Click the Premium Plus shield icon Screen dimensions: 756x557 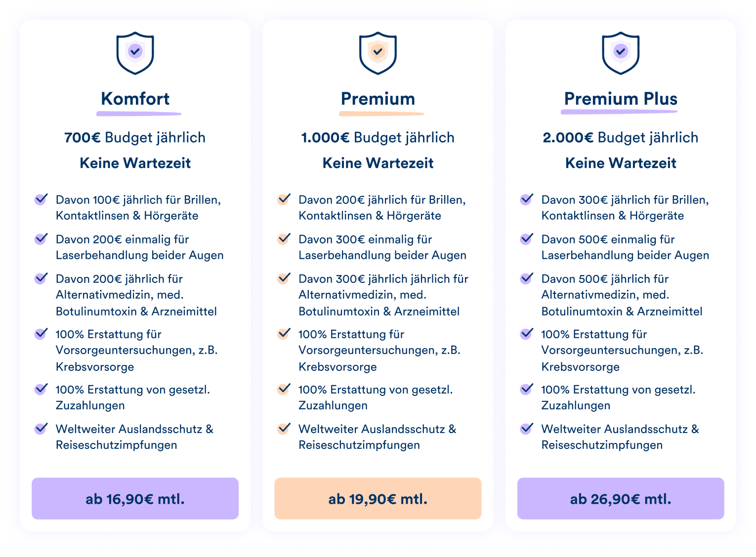click(x=621, y=53)
